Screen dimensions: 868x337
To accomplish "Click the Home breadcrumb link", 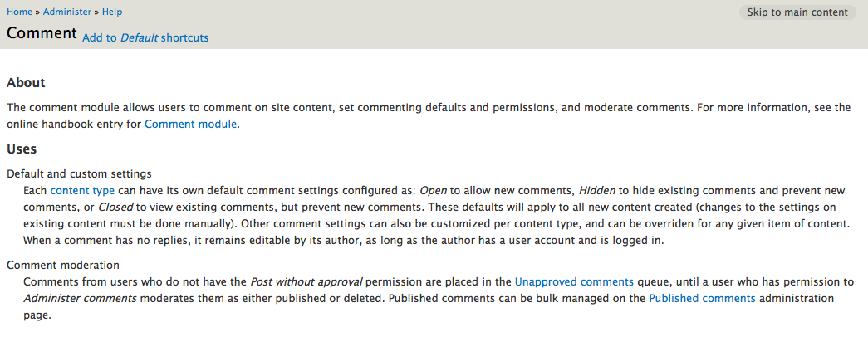I will (20, 12).
